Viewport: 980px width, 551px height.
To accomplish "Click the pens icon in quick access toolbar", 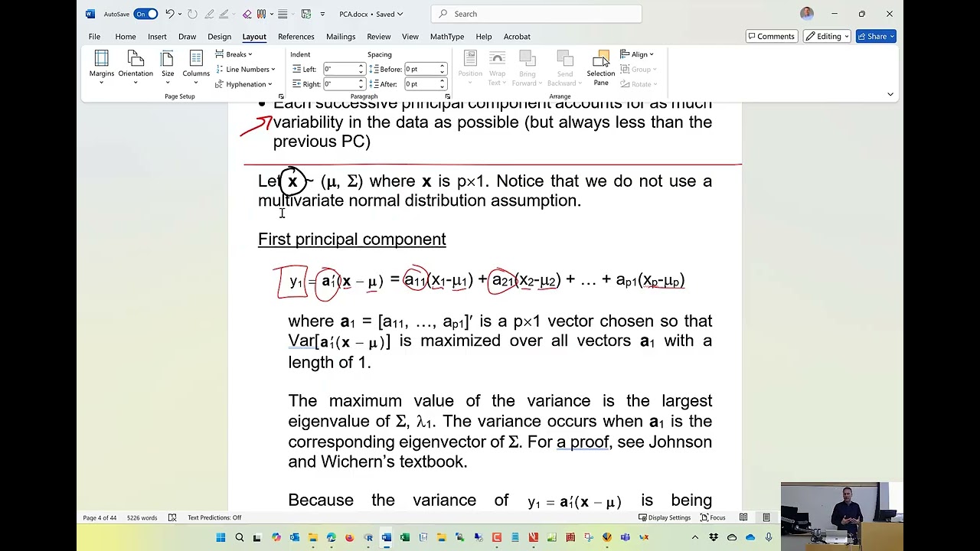I will pos(262,14).
